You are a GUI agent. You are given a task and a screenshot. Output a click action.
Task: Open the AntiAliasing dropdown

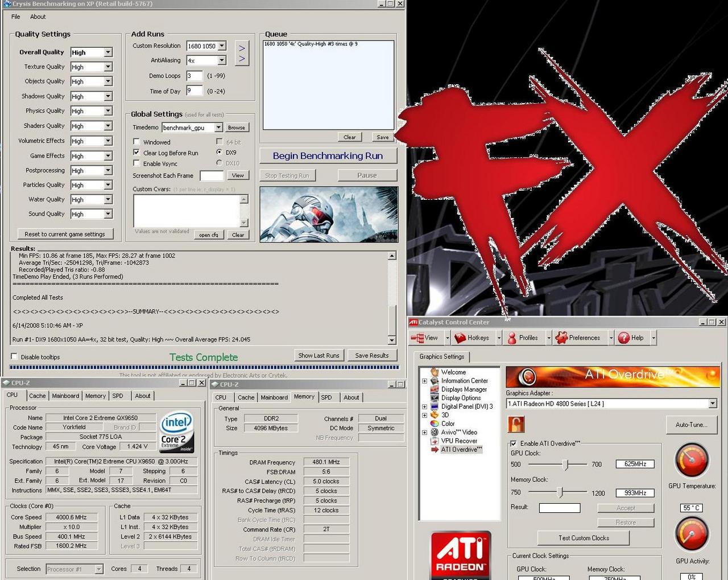222,60
